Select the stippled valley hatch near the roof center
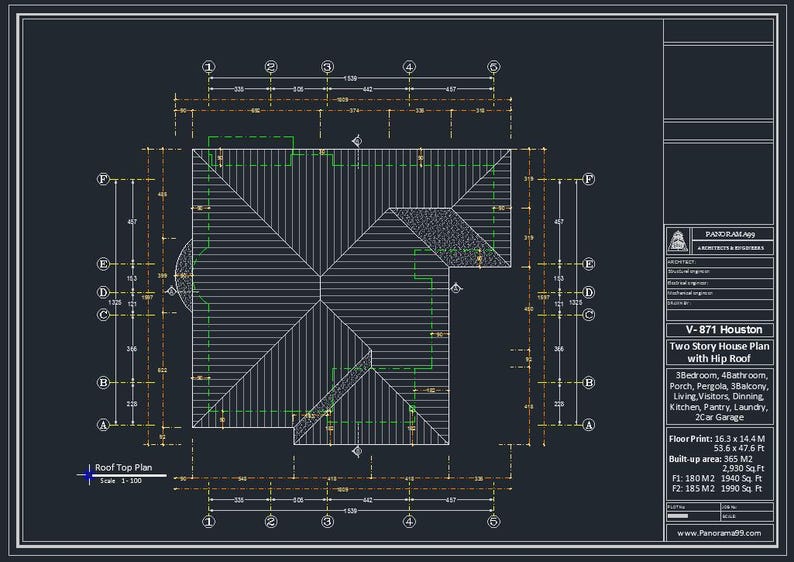 (448, 236)
